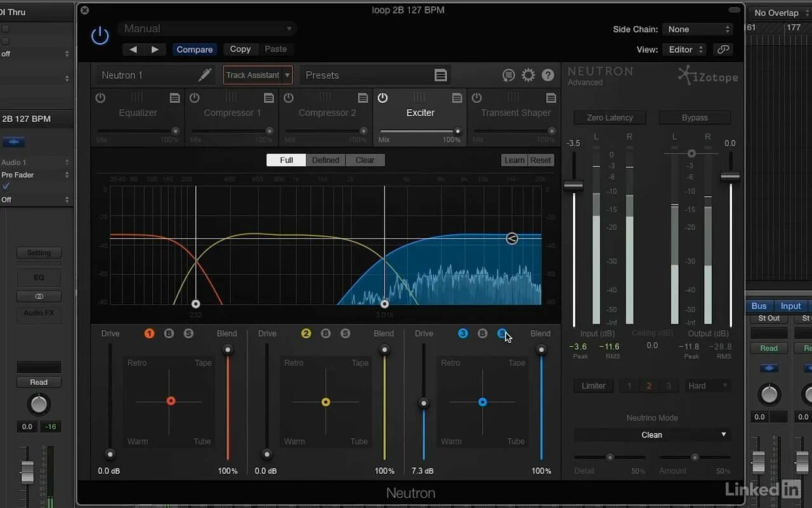Click the Copy button
The image size is (812, 508).
tap(240, 49)
